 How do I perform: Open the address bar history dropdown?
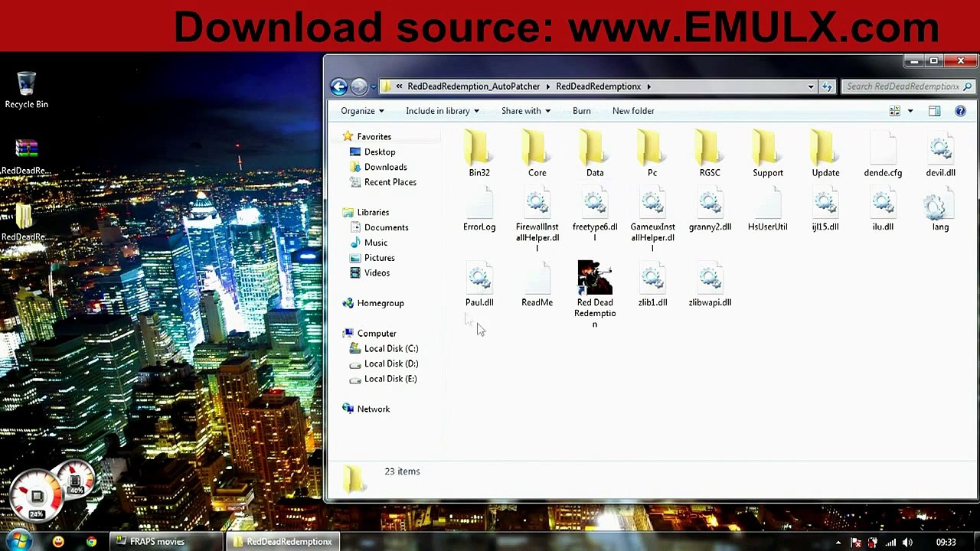pyautogui.click(x=811, y=86)
